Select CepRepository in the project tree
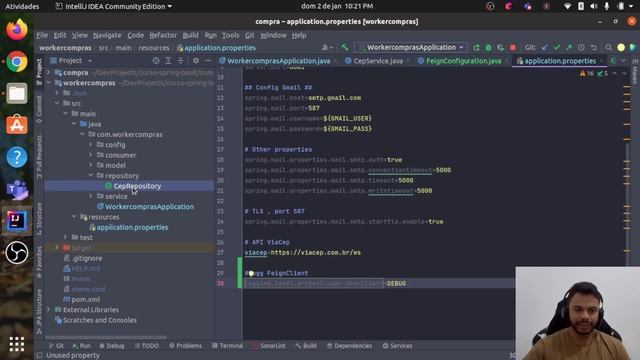 (x=137, y=186)
